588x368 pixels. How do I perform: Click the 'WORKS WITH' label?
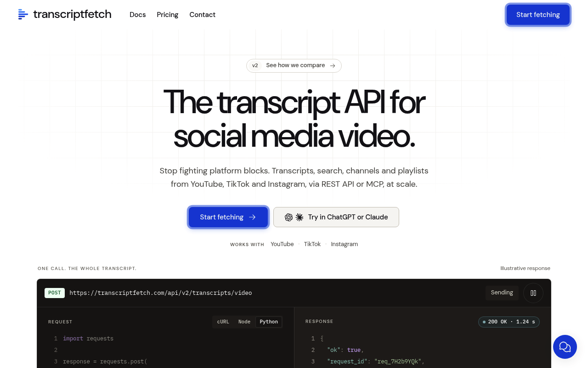247,245
